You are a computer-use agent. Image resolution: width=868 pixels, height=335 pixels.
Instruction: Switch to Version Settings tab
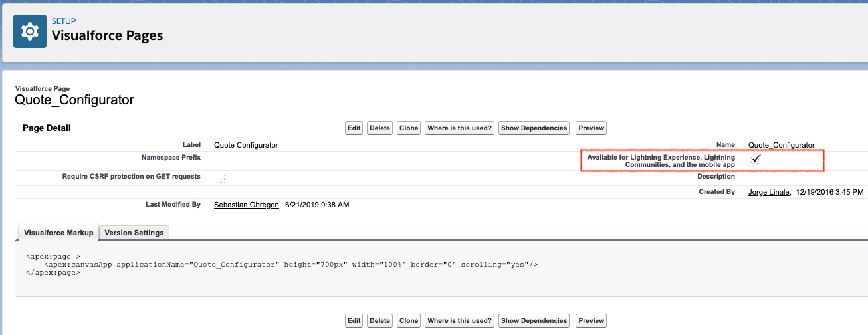pyautogui.click(x=134, y=233)
